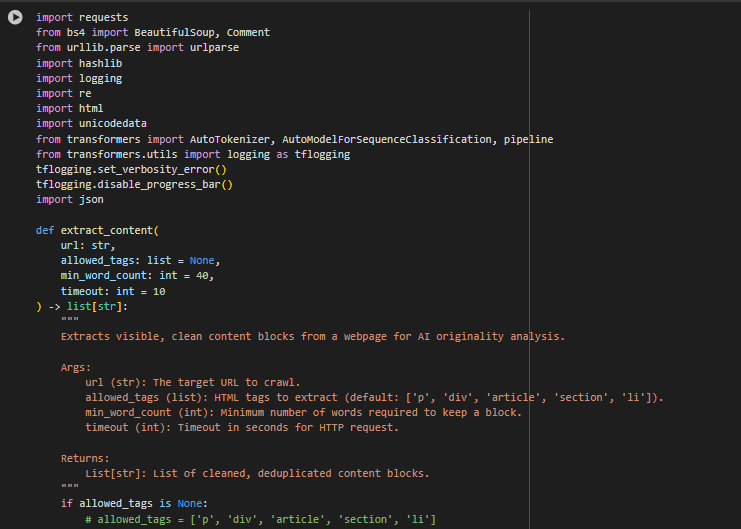Click 'import json' line
This screenshot has height=529, width=741.
tap(70, 200)
